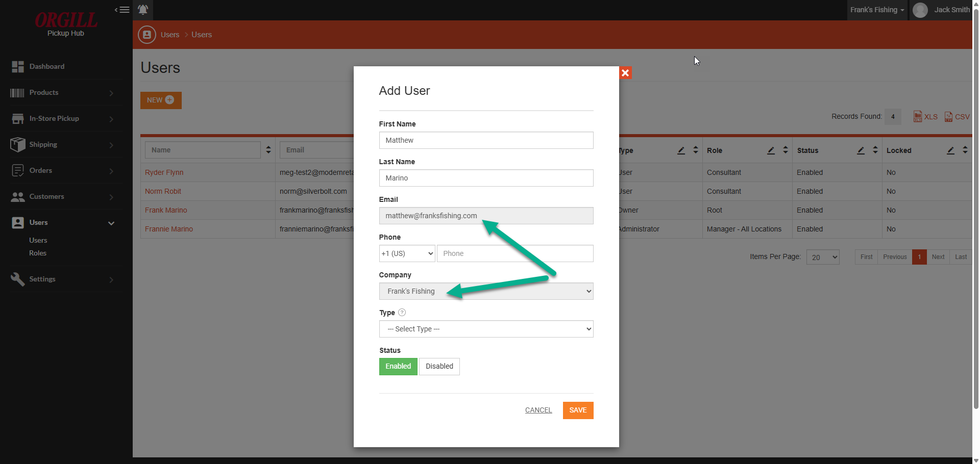Click the sort arrows in Locked column
This screenshot has height=464, width=980.
(965, 150)
